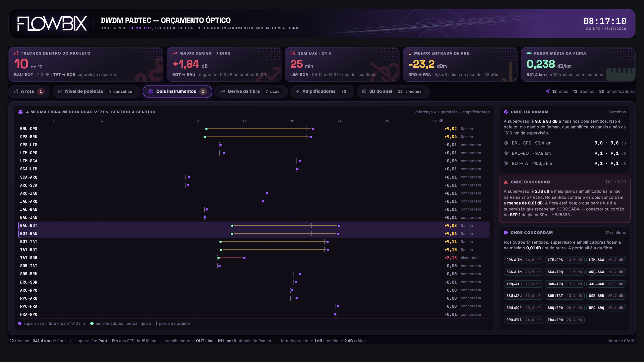Open the Nível de potência tab

(96, 92)
